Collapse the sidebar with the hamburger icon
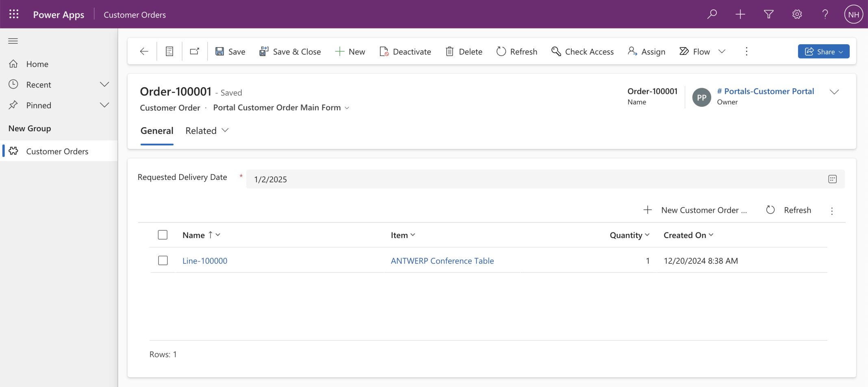This screenshot has height=387, width=868. (13, 41)
